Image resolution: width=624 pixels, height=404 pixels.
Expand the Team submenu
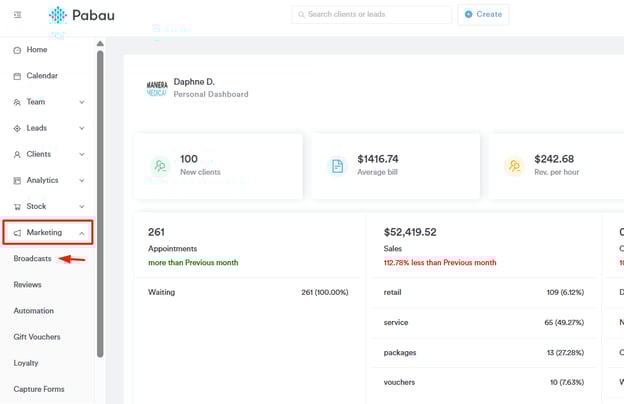tap(48, 102)
